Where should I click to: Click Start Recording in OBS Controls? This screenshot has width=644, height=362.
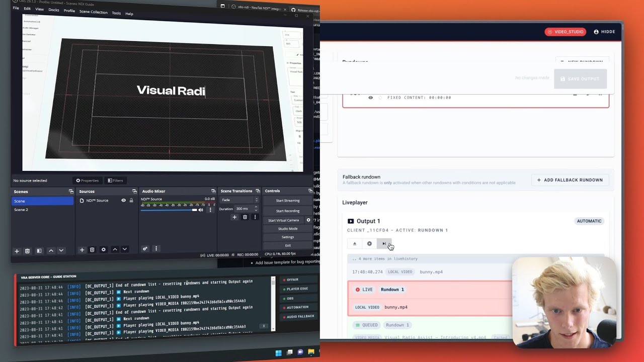click(288, 211)
